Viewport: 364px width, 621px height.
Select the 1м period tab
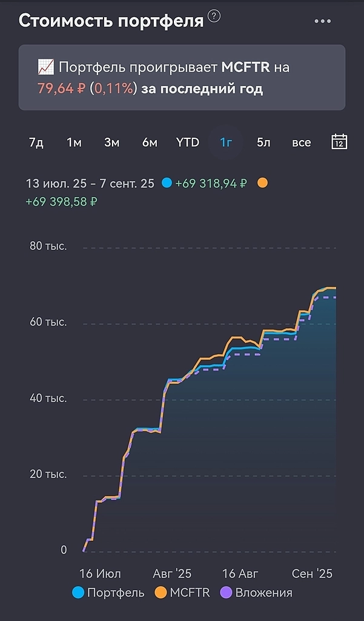click(74, 143)
